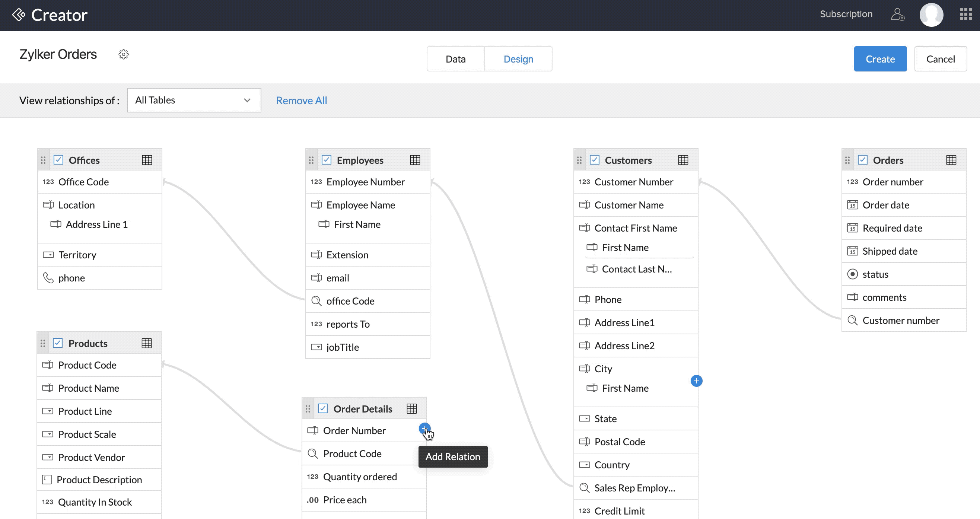
Task: Click the Zylker Orders title
Action: (x=58, y=54)
